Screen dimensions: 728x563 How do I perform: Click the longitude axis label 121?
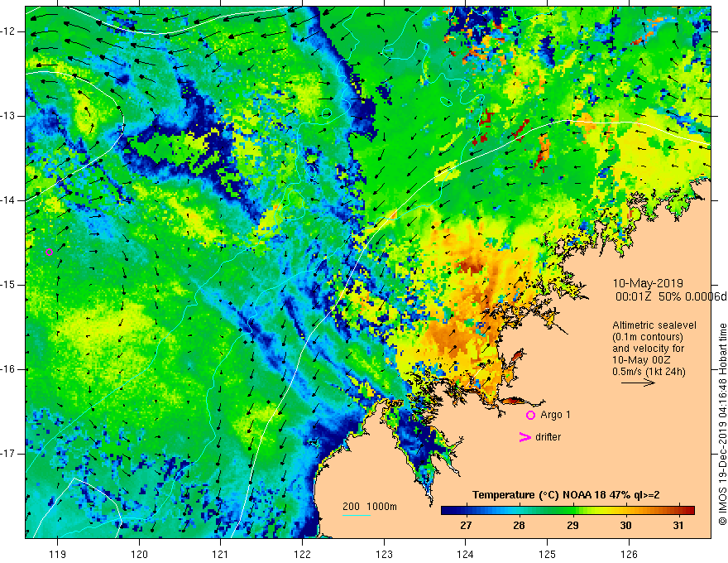[220, 554]
